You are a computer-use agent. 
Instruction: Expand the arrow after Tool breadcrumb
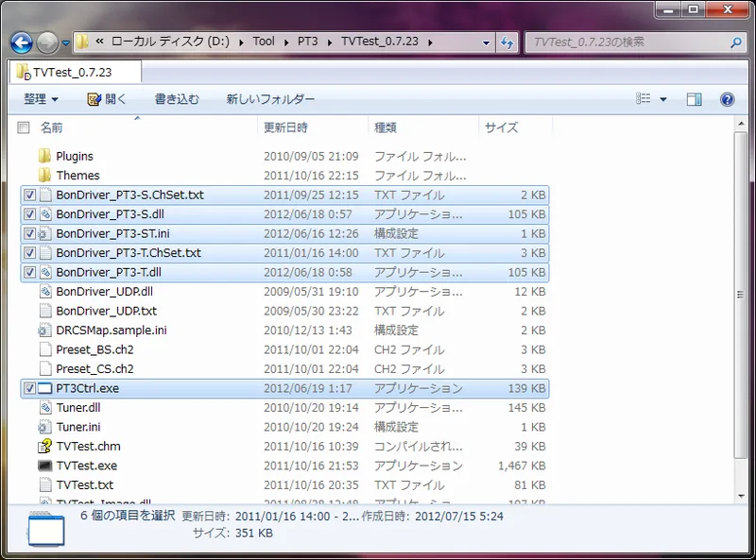click(286, 42)
